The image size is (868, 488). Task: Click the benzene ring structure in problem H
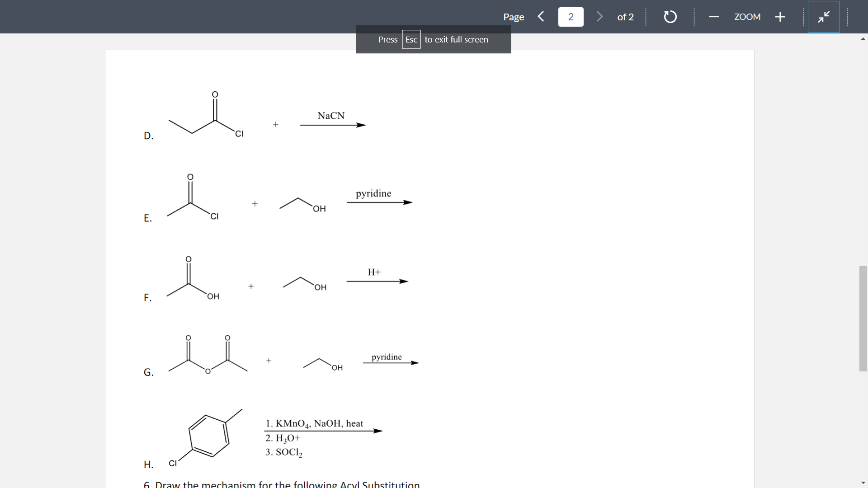209,436
